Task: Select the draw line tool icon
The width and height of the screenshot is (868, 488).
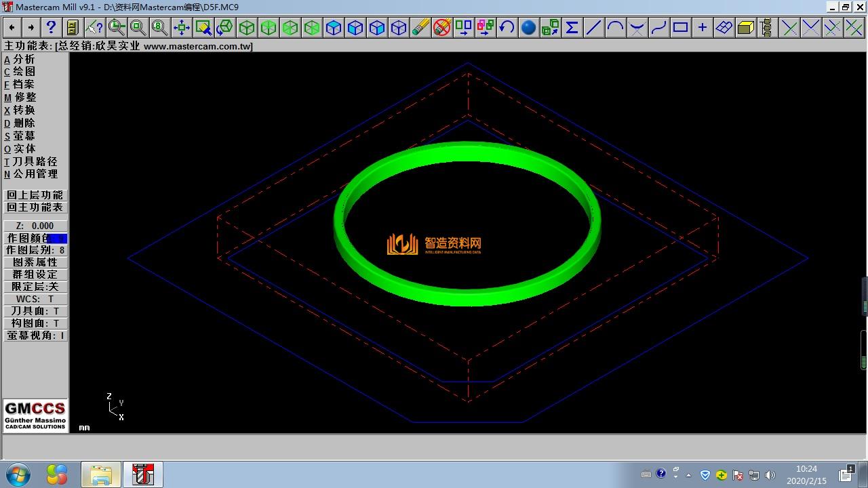Action: pos(593,28)
